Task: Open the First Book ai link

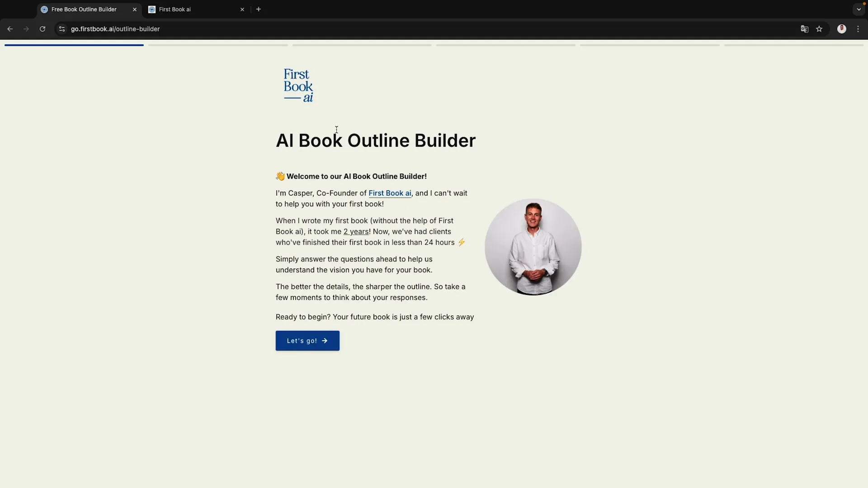Action: tap(390, 192)
